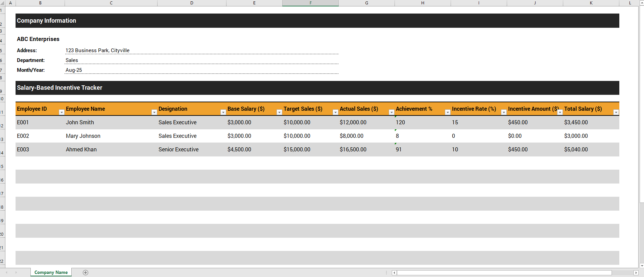Click the vertical scrollbar down arrow

point(642,266)
